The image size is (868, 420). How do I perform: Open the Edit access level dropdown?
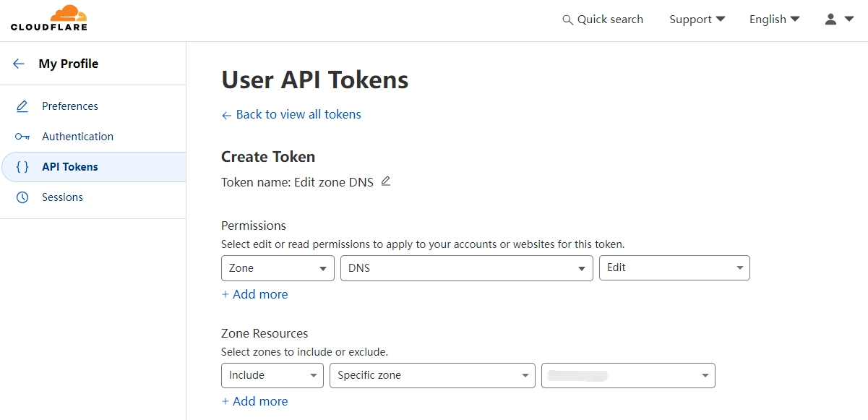coord(674,267)
